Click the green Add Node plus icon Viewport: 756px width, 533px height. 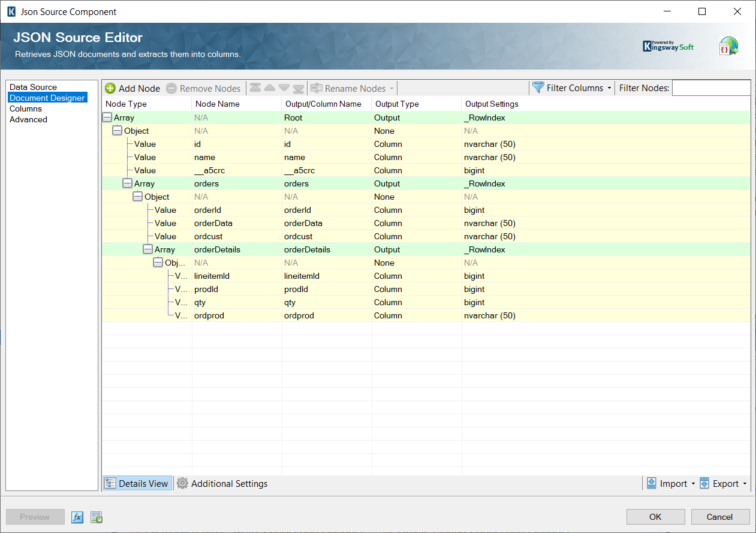click(110, 88)
